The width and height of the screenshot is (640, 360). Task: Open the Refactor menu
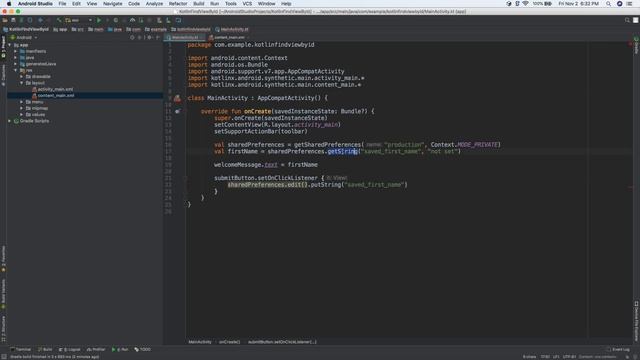(x=178, y=4)
